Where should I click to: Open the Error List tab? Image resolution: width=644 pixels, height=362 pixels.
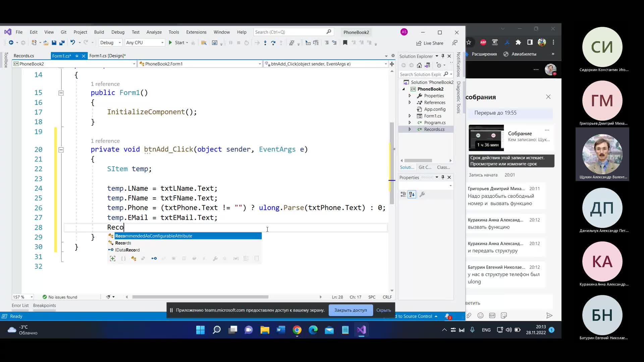point(20,305)
